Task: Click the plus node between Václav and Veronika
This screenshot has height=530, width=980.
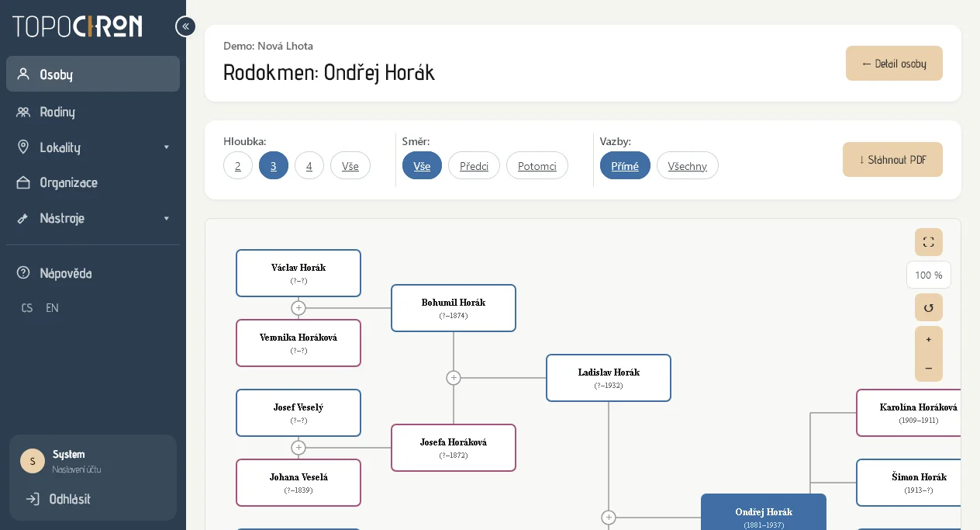Action: [298, 308]
